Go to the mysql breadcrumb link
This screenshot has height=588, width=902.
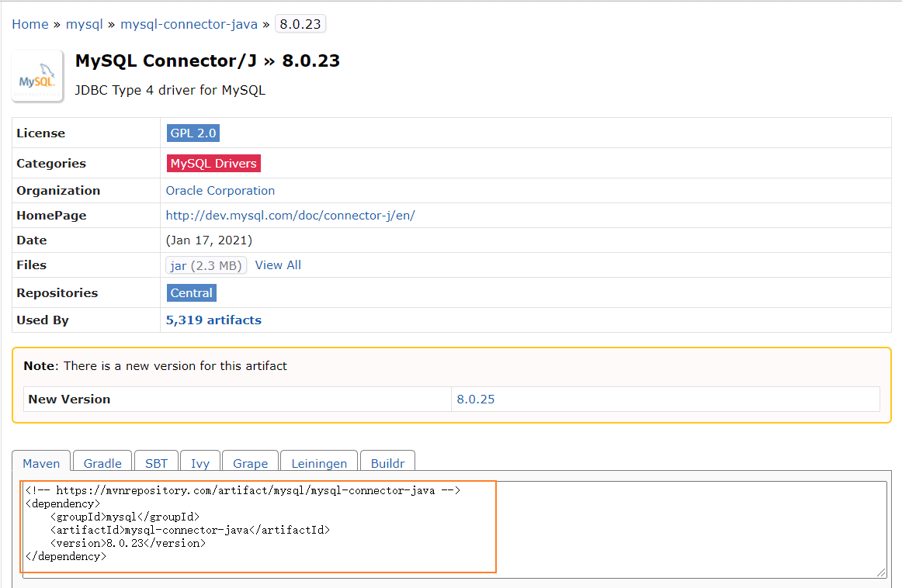(85, 24)
